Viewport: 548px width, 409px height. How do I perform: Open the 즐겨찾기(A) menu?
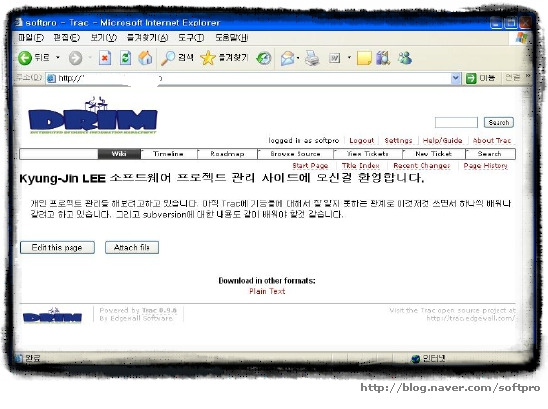pos(147,37)
